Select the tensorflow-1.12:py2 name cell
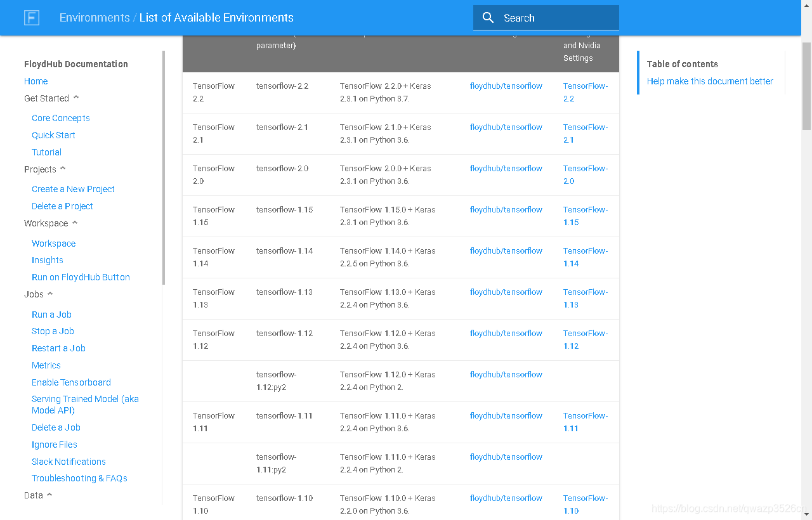 point(277,380)
